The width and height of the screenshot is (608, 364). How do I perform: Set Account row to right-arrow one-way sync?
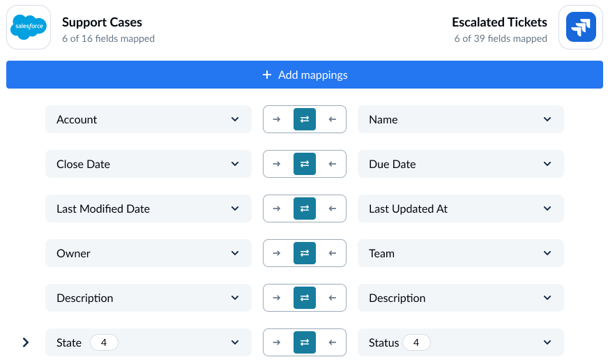[x=277, y=119]
